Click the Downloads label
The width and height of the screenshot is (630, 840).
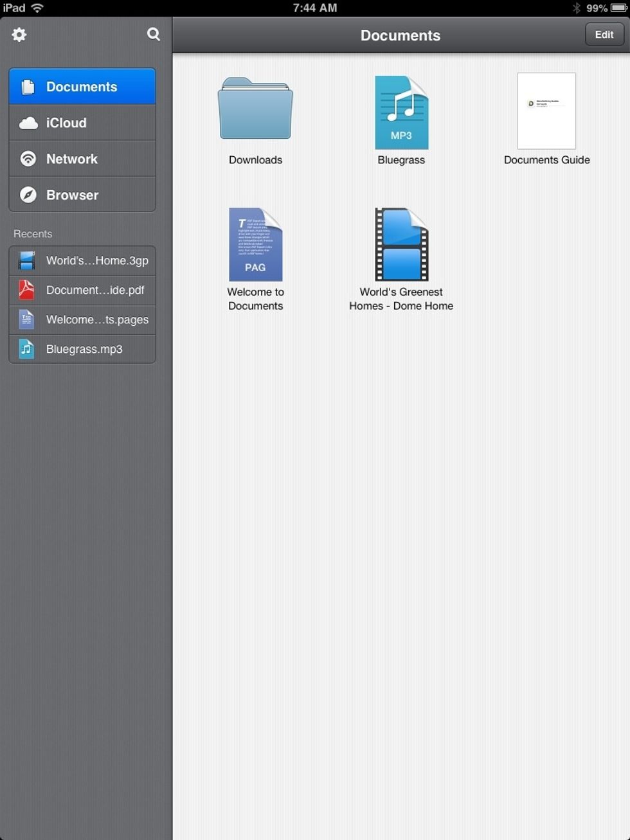point(255,160)
